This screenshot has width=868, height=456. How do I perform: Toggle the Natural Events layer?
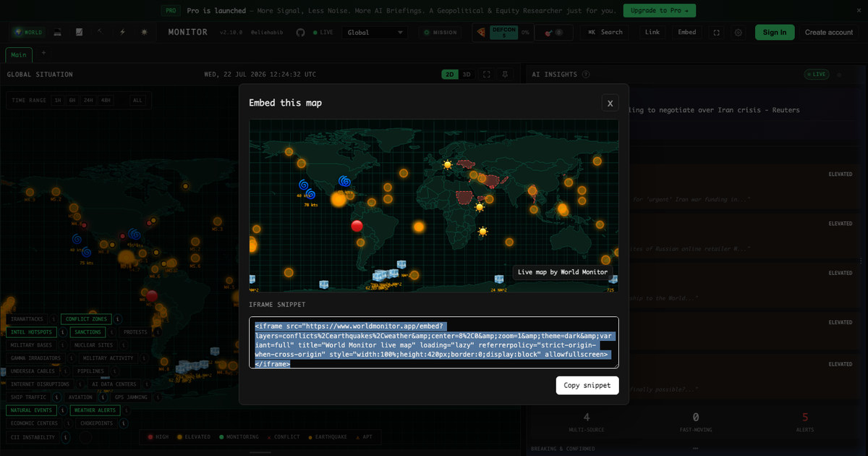(30, 410)
